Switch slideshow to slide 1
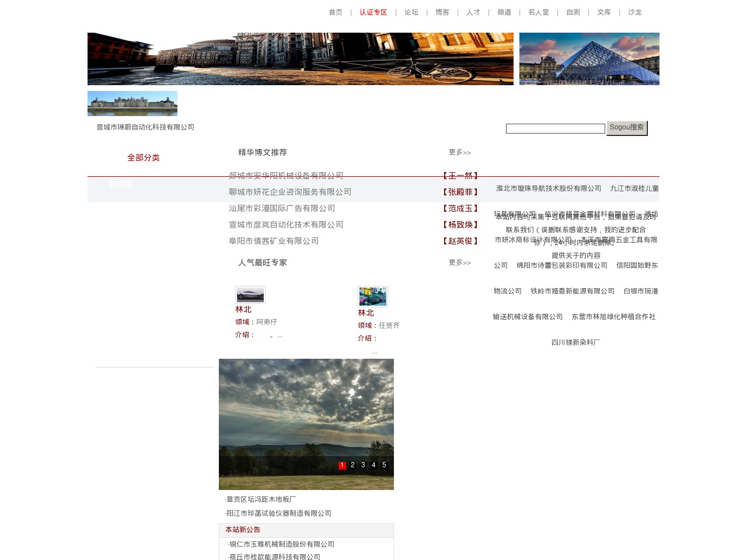This screenshot has height=560, width=747. 342,465
